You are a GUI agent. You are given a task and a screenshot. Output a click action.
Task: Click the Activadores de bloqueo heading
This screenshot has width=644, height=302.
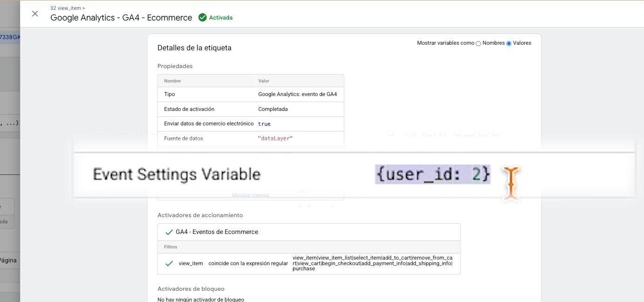pos(191,289)
